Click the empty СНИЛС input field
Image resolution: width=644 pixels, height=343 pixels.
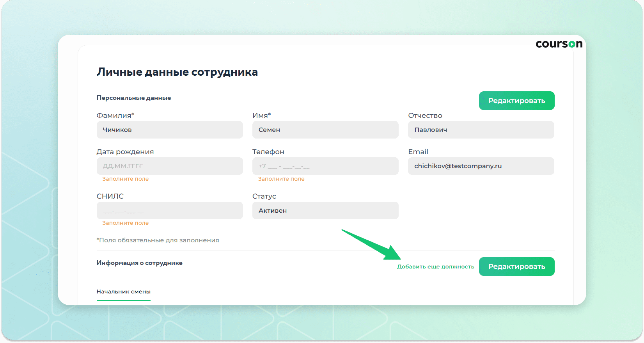(170, 211)
